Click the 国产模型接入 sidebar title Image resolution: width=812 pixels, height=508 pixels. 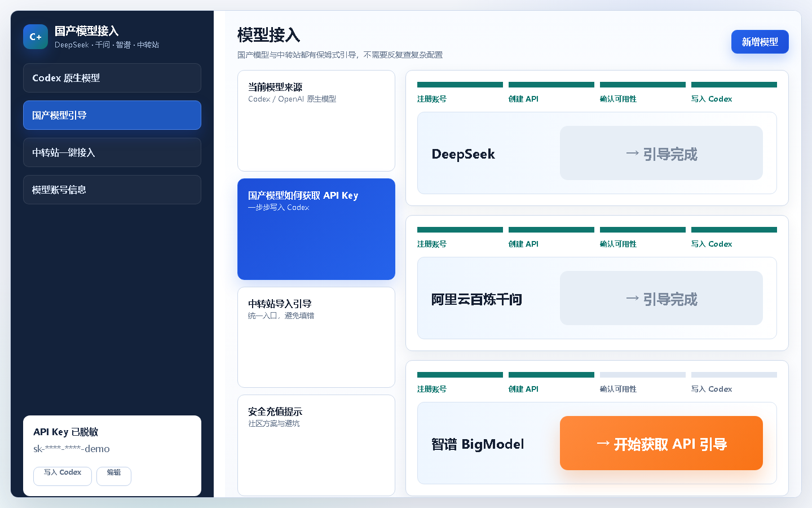(x=86, y=31)
